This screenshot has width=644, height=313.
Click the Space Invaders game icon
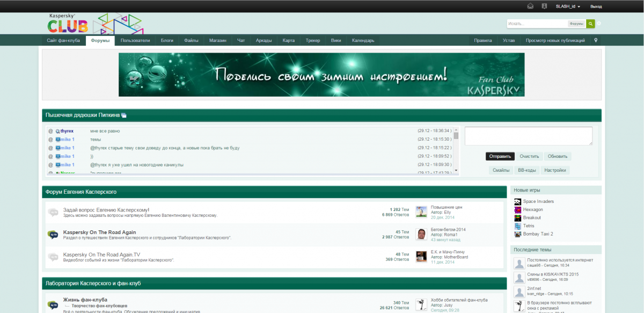pos(517,201)
